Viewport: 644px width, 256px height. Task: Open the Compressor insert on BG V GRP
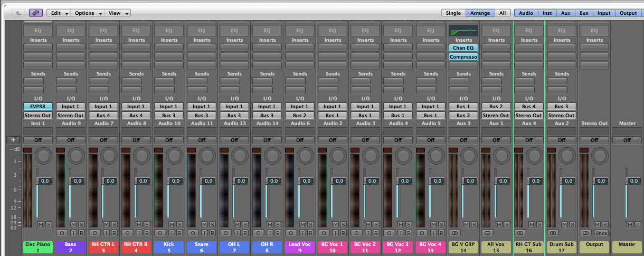click(x=463, y=56)
